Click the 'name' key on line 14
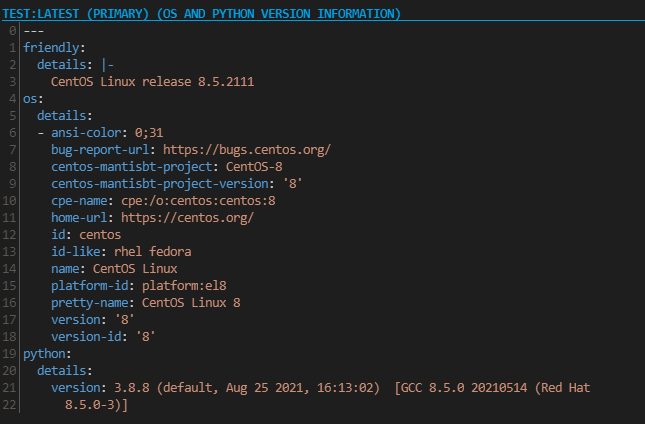The image size is (645, 424). [65, 269]
